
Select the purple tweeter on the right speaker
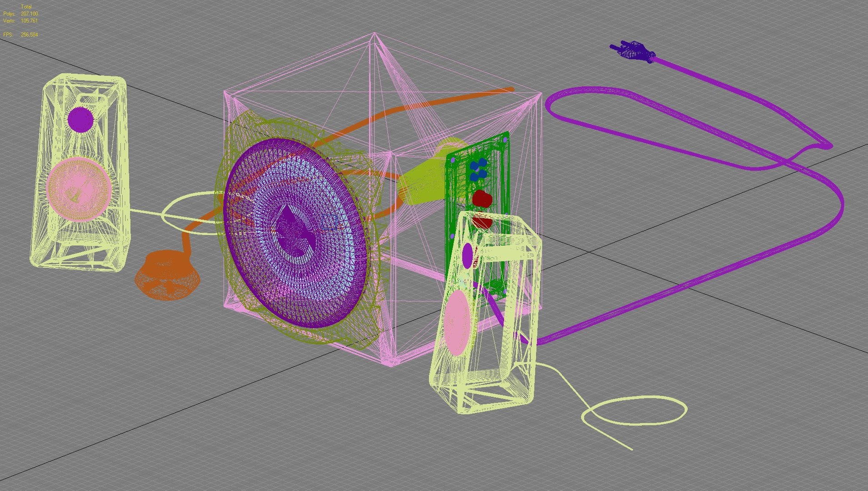click(468, 256)
